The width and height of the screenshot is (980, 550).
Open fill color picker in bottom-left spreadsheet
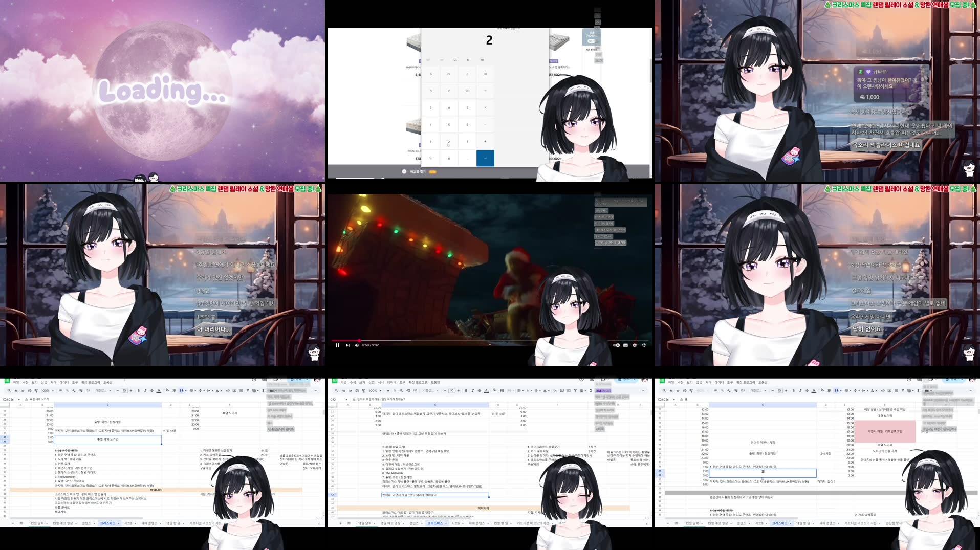point(167,391)
